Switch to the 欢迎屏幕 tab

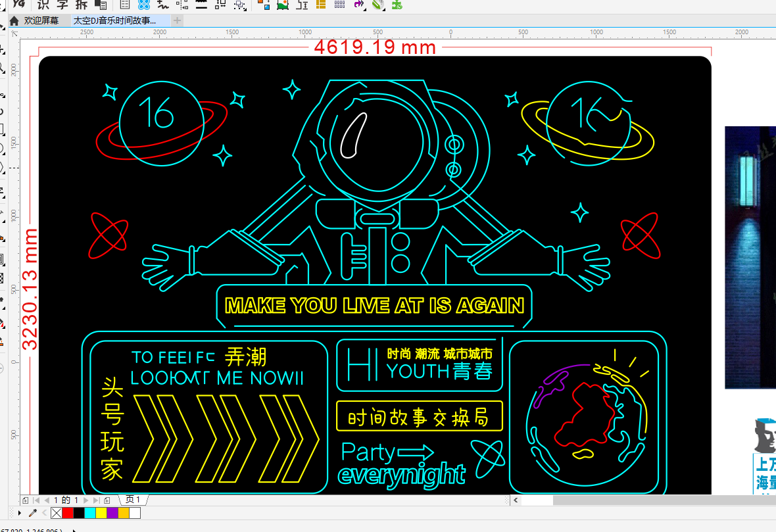[x=41, y=20]
